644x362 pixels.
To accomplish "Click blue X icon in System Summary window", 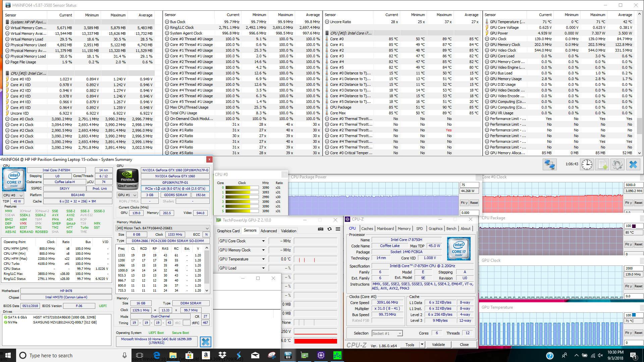I will pos(206,342).
